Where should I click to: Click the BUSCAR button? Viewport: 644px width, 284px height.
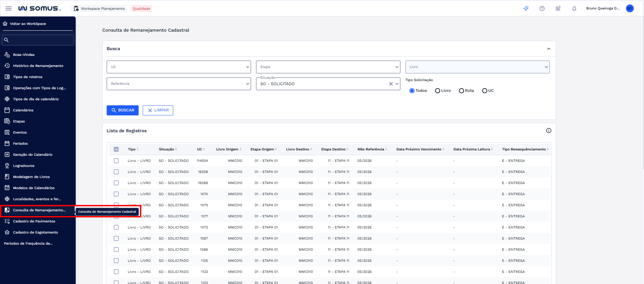[x=122, y=110]
